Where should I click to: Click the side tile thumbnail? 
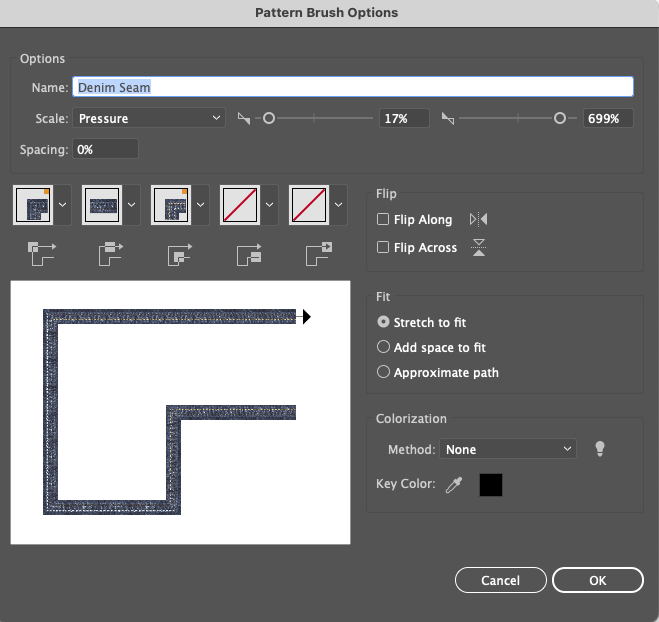pos(102,205)
